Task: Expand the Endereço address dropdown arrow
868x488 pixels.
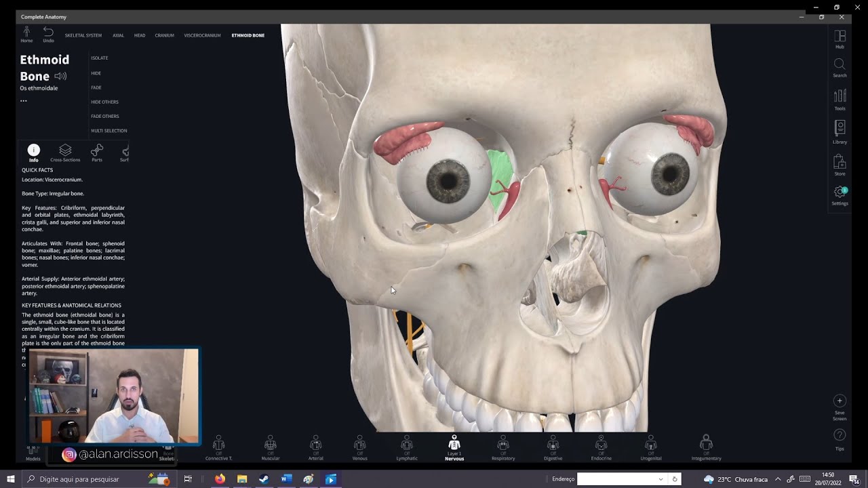Action: [661, 479]
